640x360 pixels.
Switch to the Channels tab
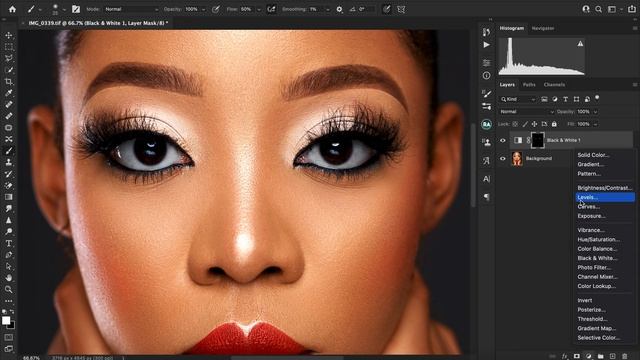(554, 85)
